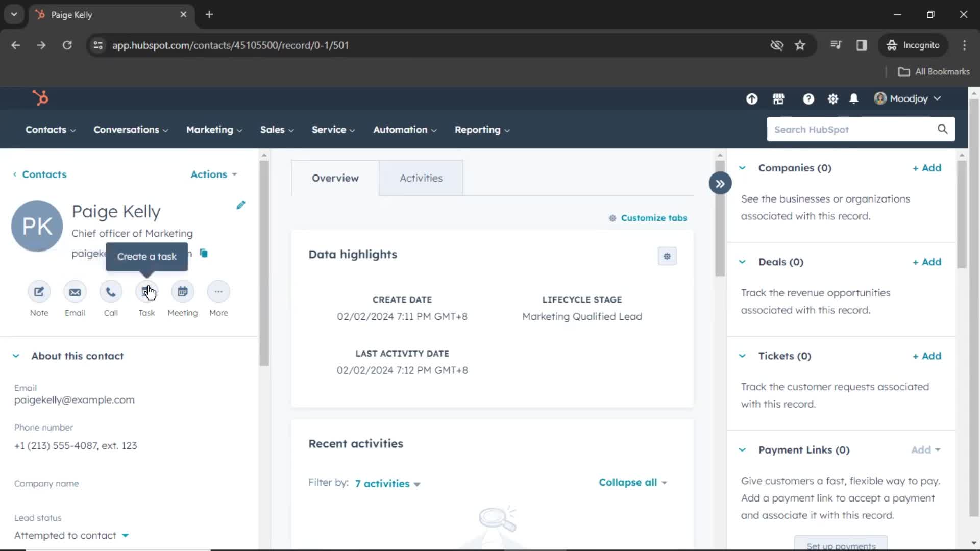Open the Actions dropdown menu
This screenshot has width=980, height=551.
click(x=214, y=173)
